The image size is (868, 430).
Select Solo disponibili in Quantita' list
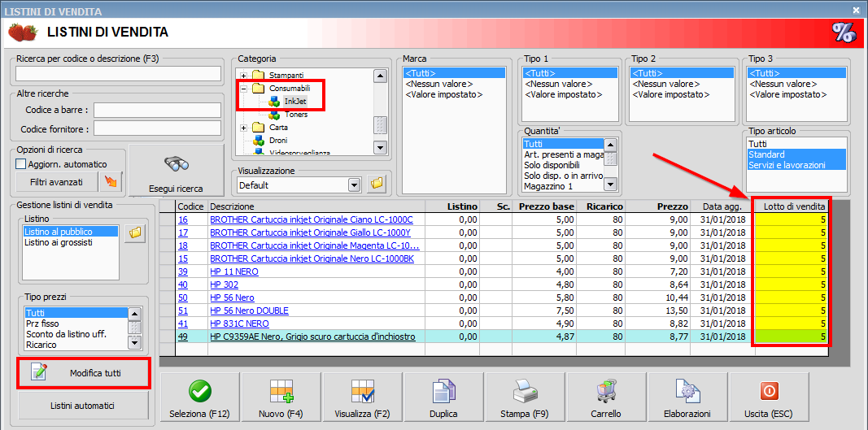click(x=564, y=165)
